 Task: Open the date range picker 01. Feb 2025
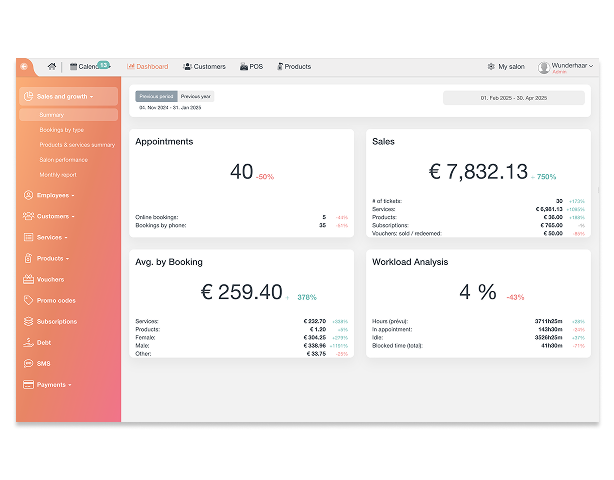[x=514, y=98]
